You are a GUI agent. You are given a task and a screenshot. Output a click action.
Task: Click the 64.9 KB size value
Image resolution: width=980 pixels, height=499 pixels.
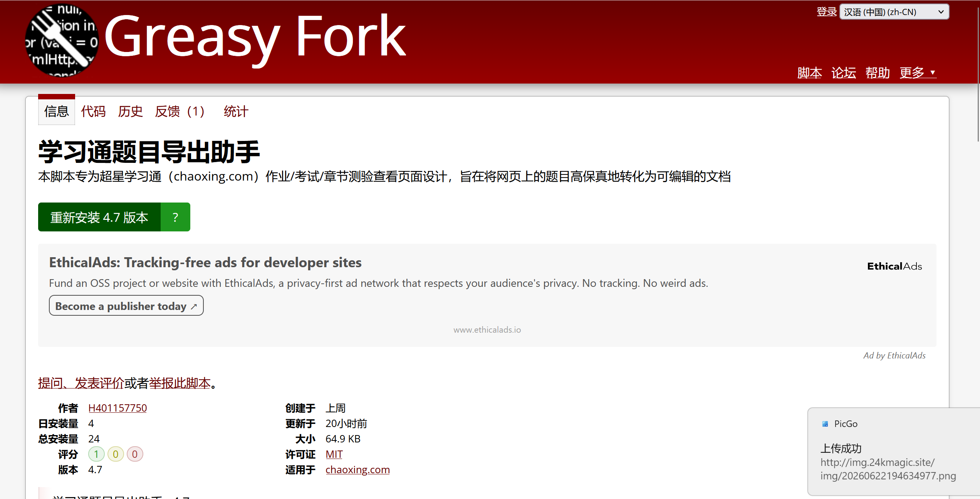pos(343,439)
